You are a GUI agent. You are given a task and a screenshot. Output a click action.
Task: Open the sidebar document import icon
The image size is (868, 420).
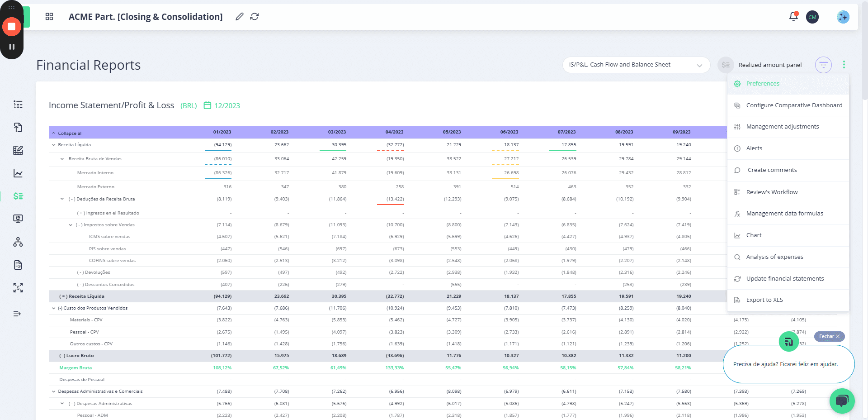(x=18, y=127)
